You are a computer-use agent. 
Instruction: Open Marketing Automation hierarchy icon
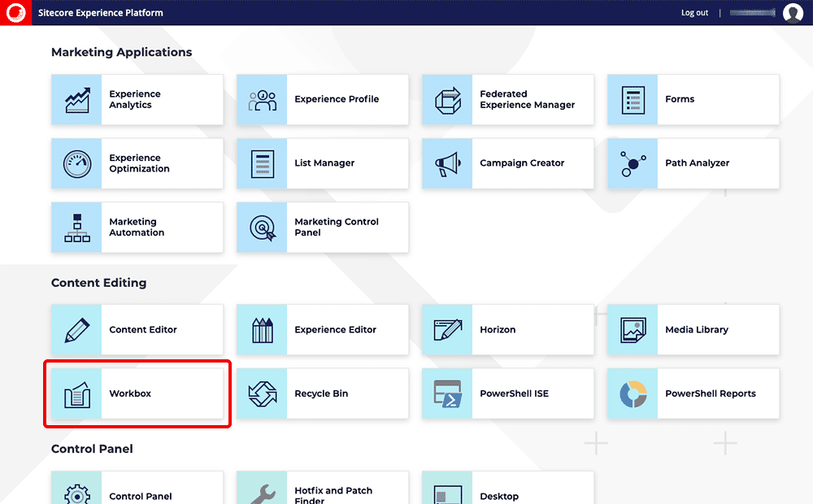76,228
